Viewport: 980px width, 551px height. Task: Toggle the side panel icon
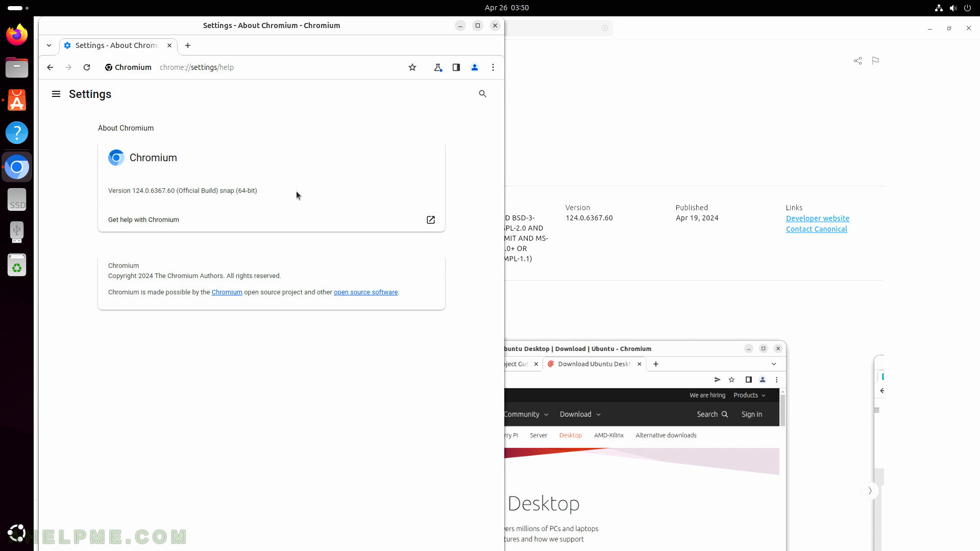pos(456,67)
